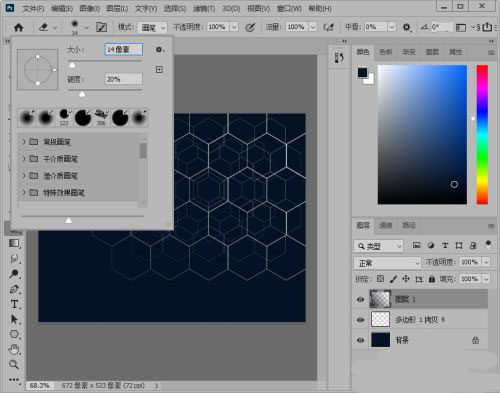Open eraser mode dropdown 画笔
Image resolution: width=500 pixels, height=393 pixels.
[x=152, y=27]
